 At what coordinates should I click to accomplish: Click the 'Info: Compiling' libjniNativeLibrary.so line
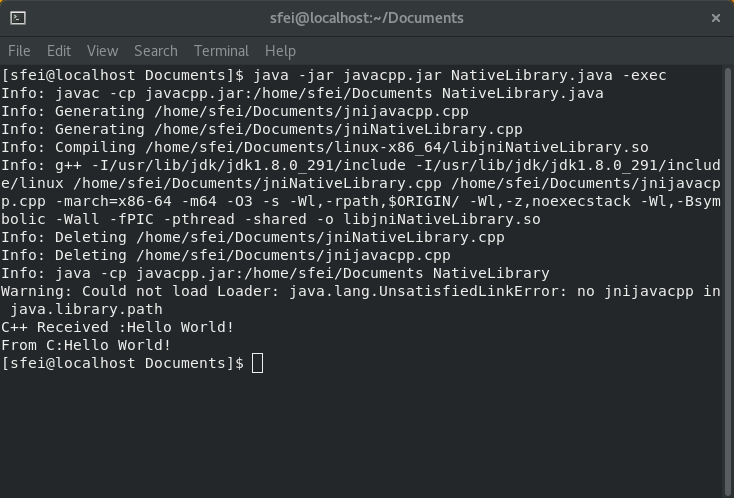(x=325, y=147)
